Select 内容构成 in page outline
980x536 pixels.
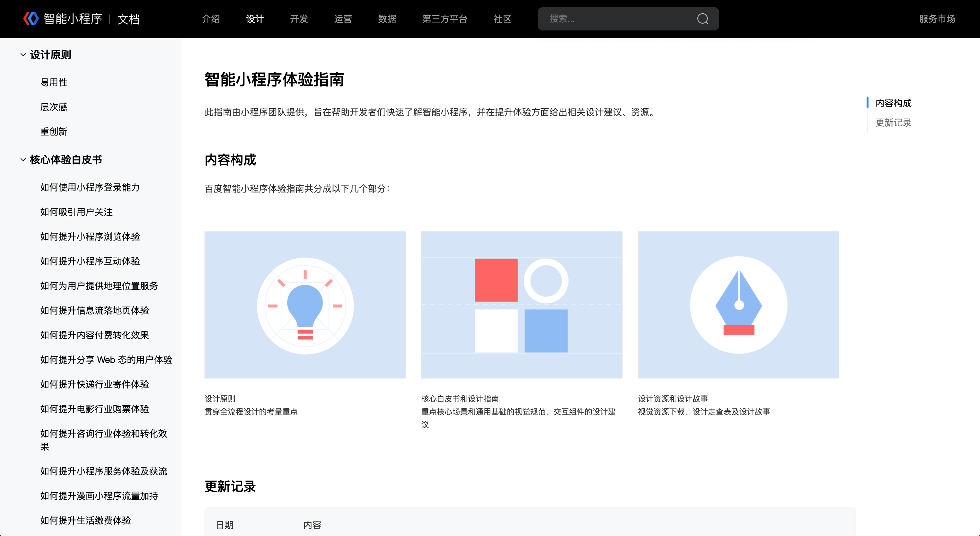pos(893,103)
